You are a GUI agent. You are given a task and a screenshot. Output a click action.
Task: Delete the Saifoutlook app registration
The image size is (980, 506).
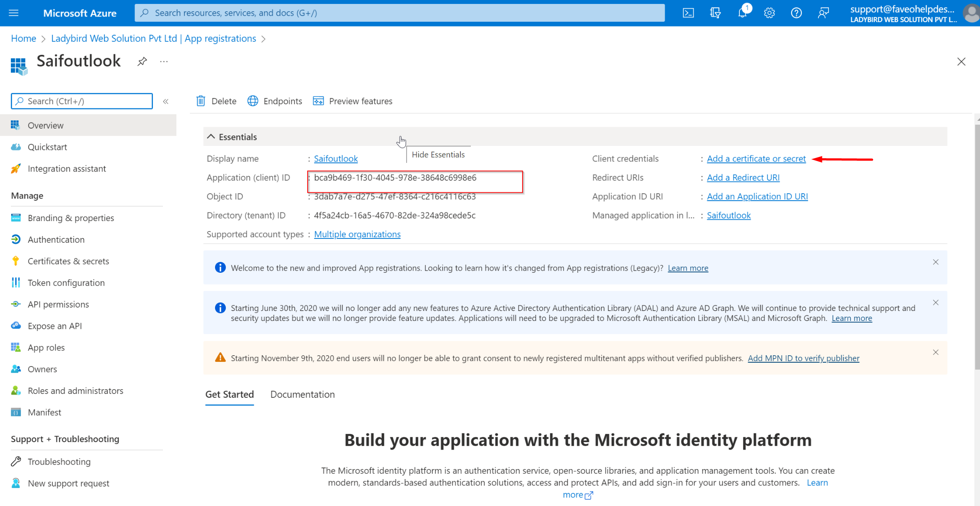[216, 101]
